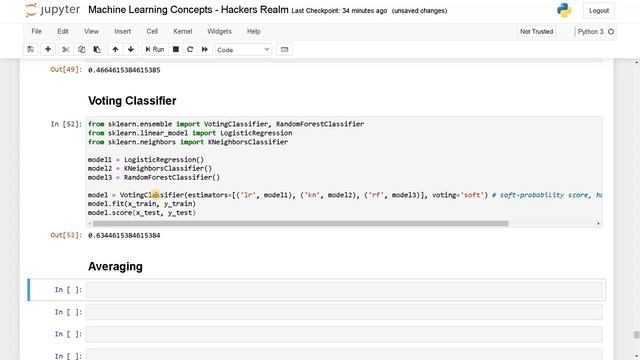The image size is (640, 360).
Task: Click the sklearn.ensemble import line
Action: click(226, 124)
